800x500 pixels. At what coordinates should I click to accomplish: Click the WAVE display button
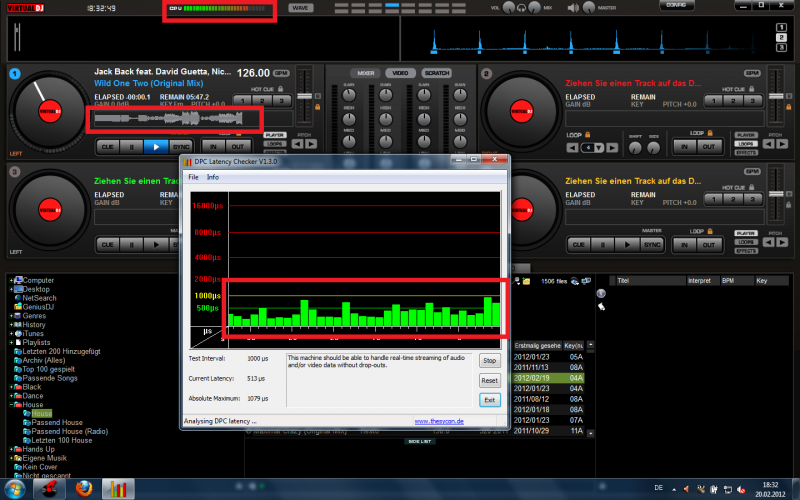(301, 8)
